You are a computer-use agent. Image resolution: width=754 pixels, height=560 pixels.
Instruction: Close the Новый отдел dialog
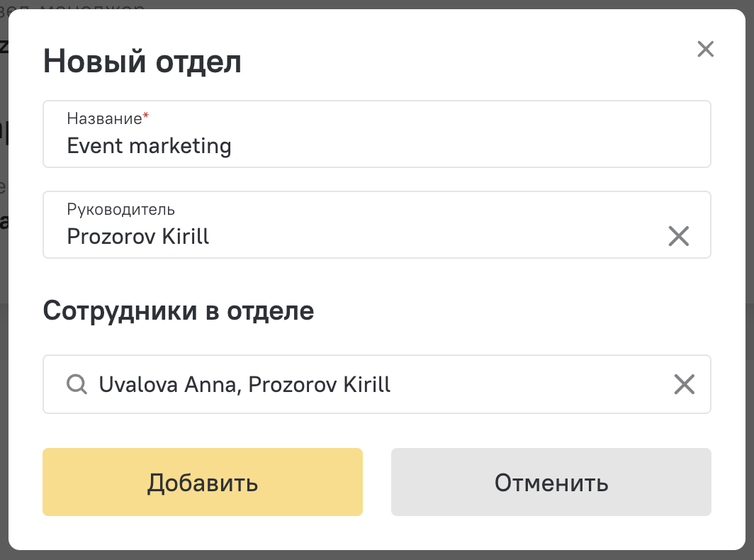[705, 49]
